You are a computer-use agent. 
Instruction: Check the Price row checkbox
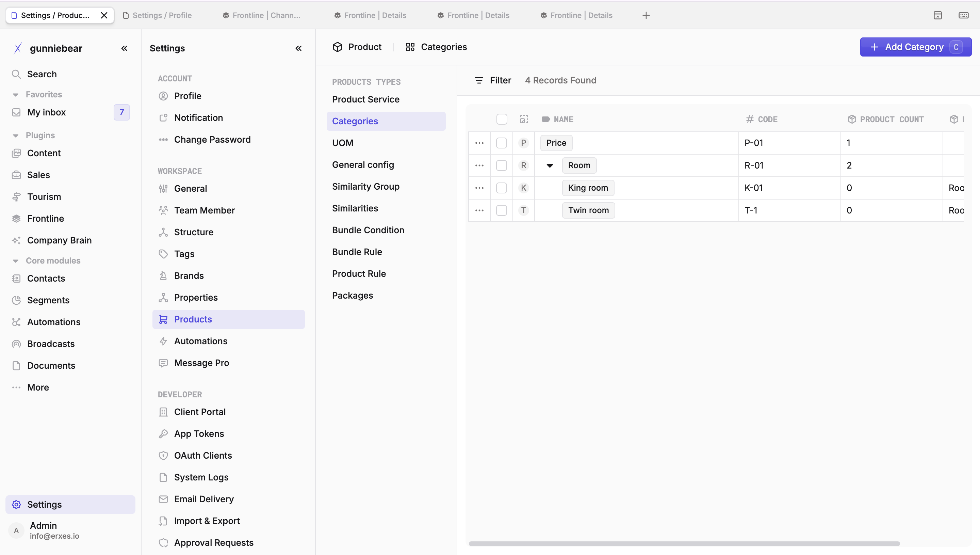coord(502,143)
